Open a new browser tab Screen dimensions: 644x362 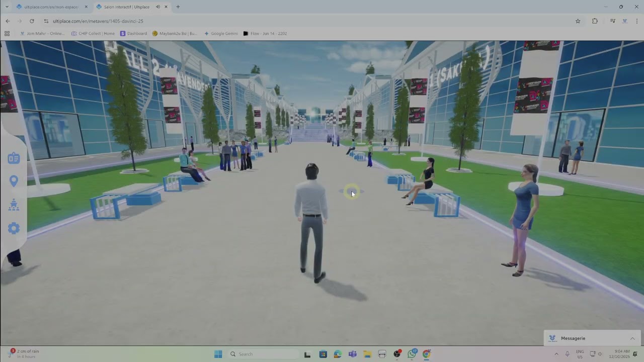pos(178,7)
